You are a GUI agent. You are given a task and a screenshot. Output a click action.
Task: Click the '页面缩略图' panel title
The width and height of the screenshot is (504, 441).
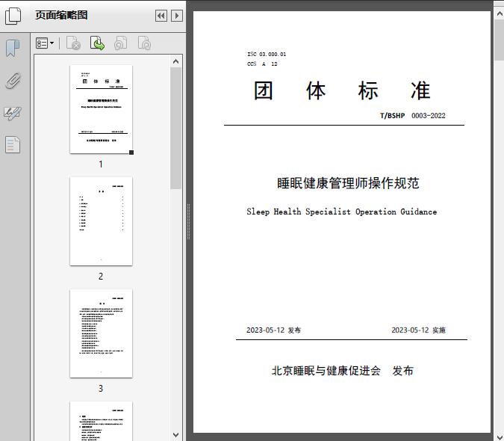point(61,15)
